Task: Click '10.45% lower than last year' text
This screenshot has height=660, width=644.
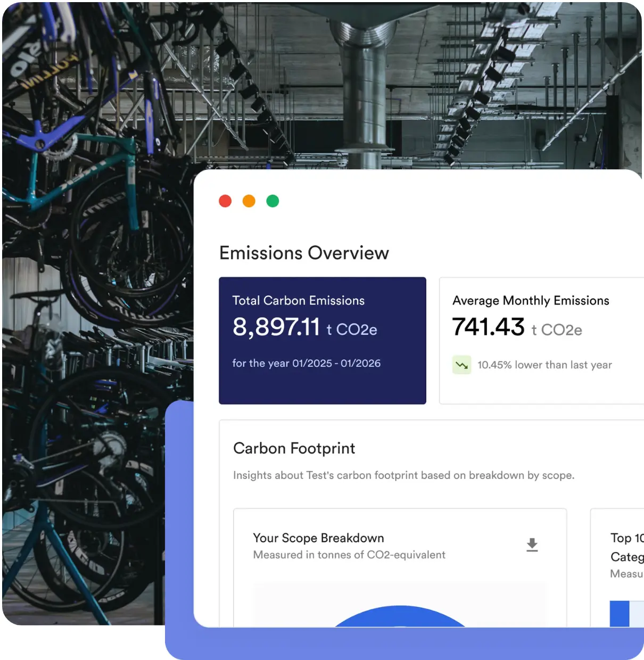Action: (x=544, y=365)
